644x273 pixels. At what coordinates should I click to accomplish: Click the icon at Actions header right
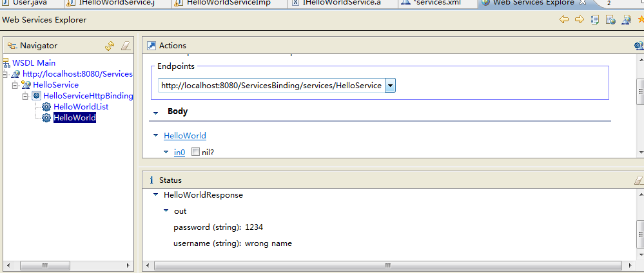click(x=639, y=46)
